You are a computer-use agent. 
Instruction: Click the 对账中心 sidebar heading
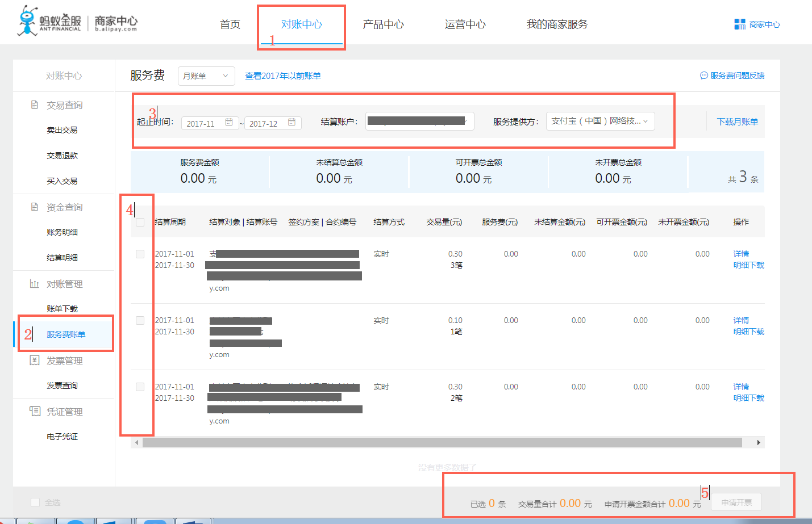click(x=64, y=76)
